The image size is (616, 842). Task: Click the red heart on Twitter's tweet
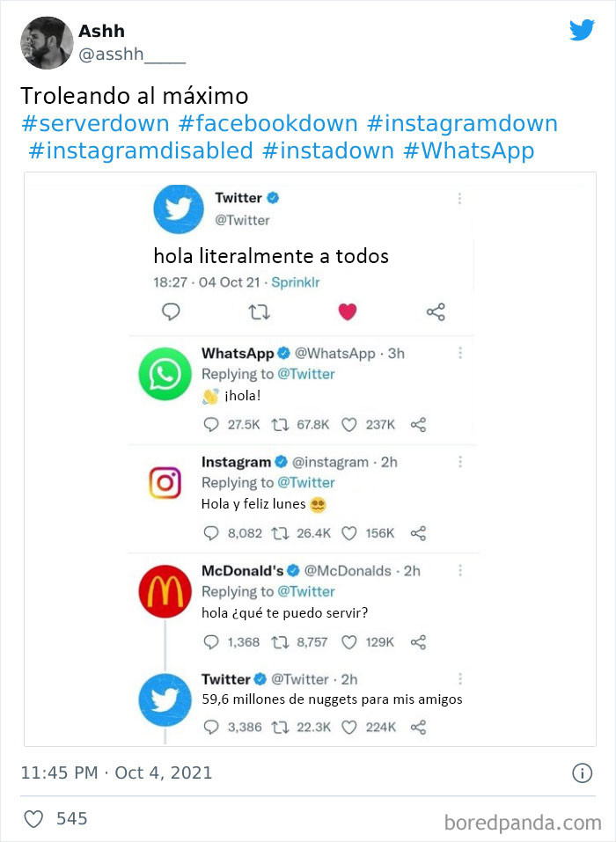point(348,311)
